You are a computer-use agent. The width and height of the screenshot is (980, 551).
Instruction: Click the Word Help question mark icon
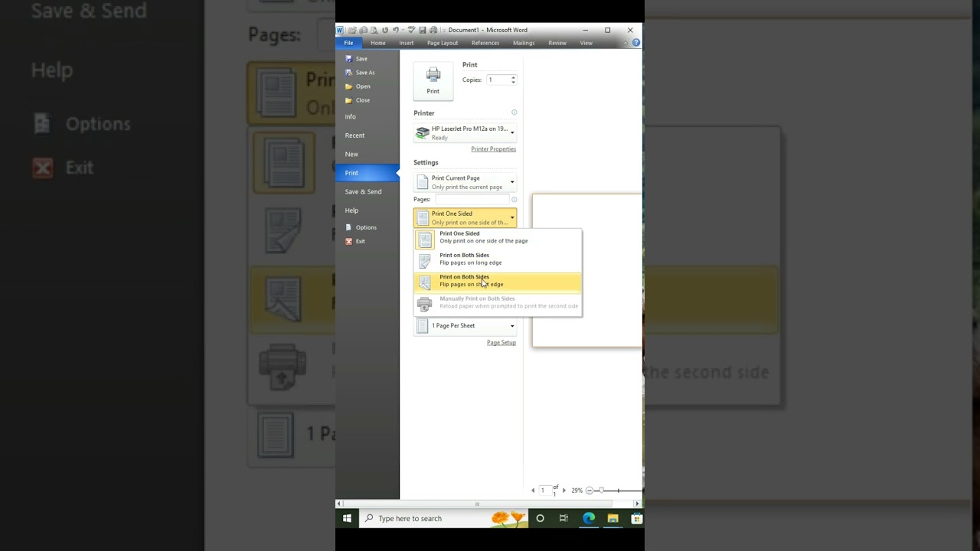tap(635, 43)
